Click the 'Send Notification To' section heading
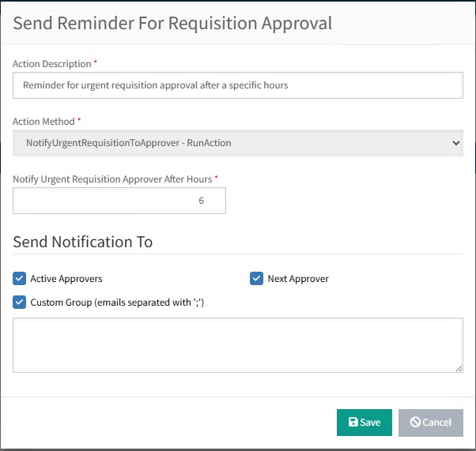Screen dimensions: 476x451 [83, 242]
